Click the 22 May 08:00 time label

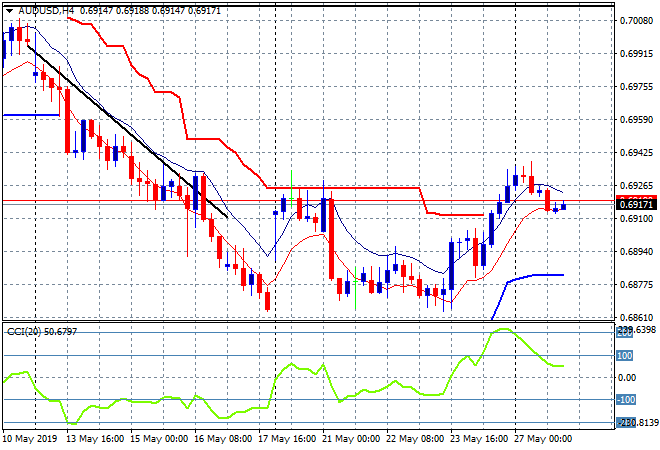pos(415,439)
